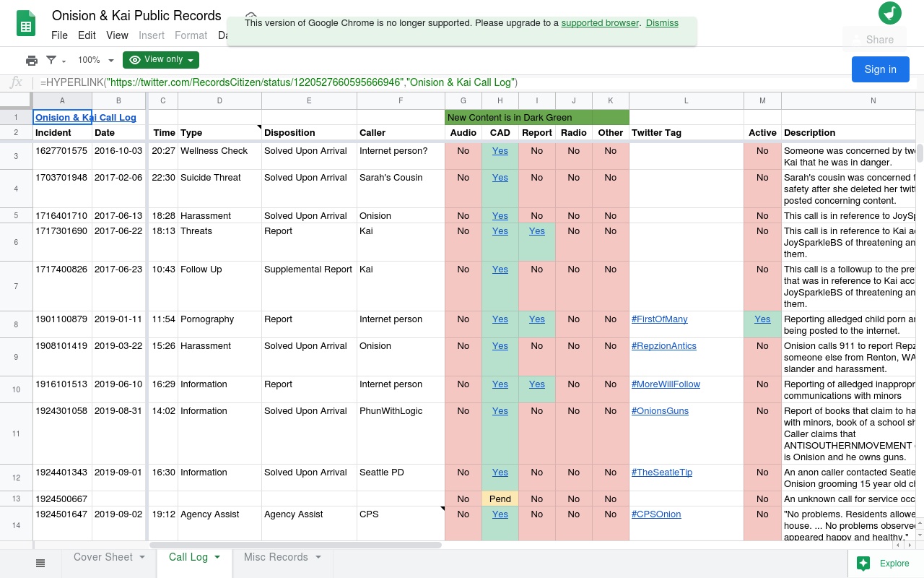
Task: Select the 'Seattle PD' caller cell
Action: 401,478
